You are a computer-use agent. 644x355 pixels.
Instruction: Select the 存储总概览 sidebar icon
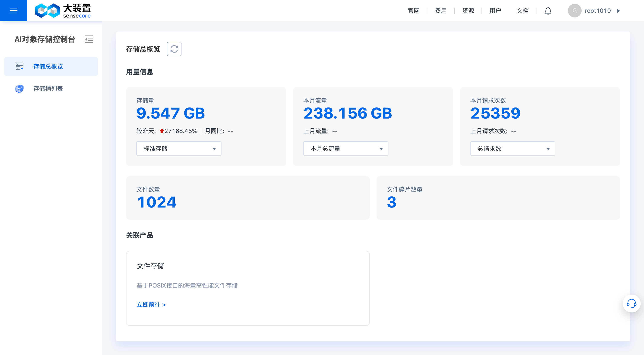(x=20, y=66)
